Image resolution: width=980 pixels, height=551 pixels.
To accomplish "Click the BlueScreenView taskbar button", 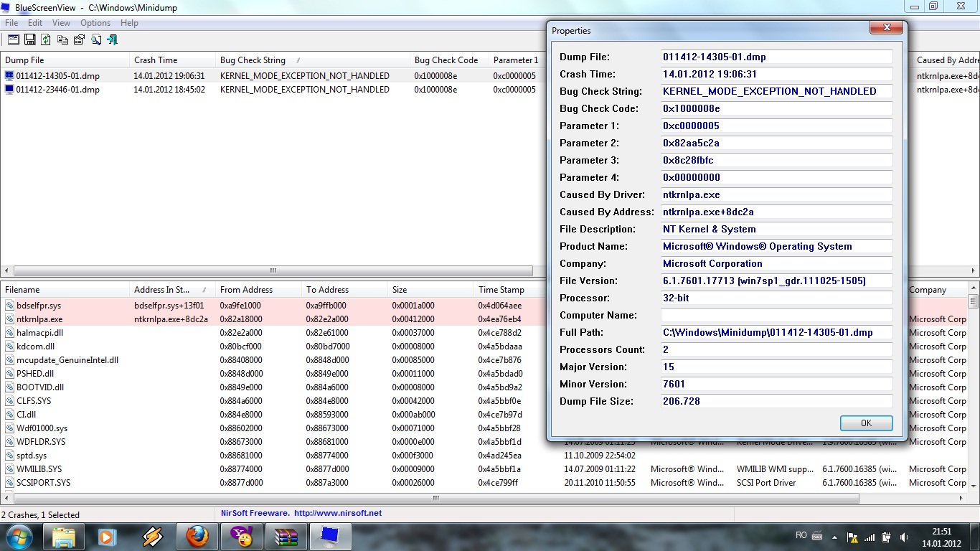I will [x=330, y=537].
